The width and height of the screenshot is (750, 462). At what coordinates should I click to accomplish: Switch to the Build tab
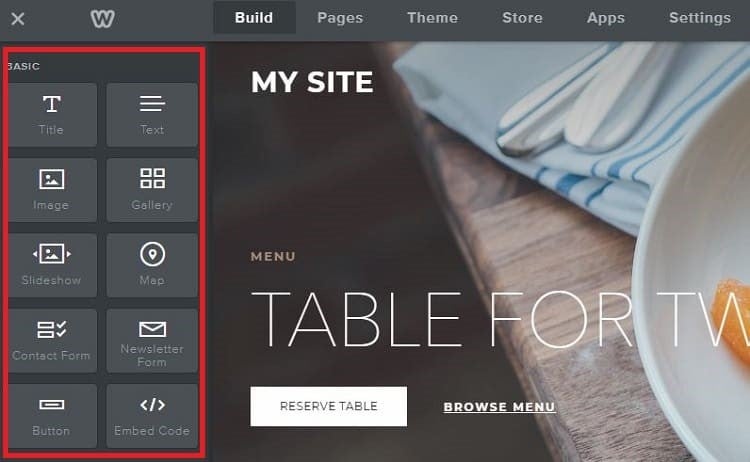tap(254, 18)
